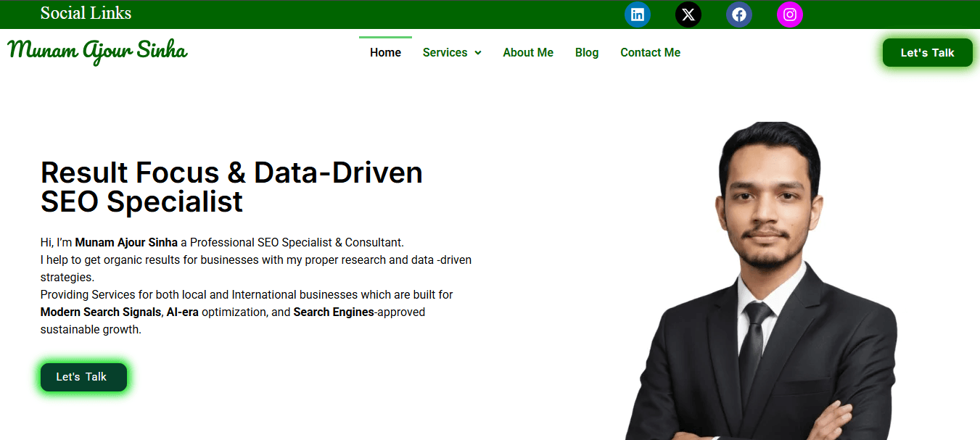Click the hero Let's Talk button below paragraph
The image size is (980, 440).
(83, 377)
